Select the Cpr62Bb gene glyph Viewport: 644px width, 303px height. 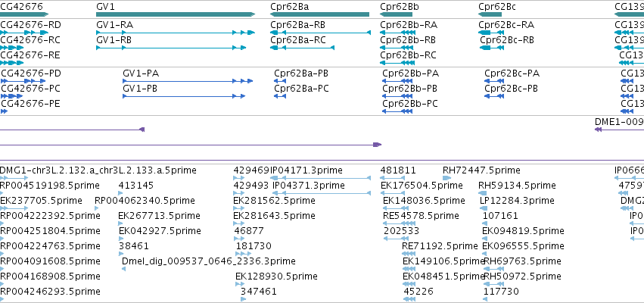396,14
